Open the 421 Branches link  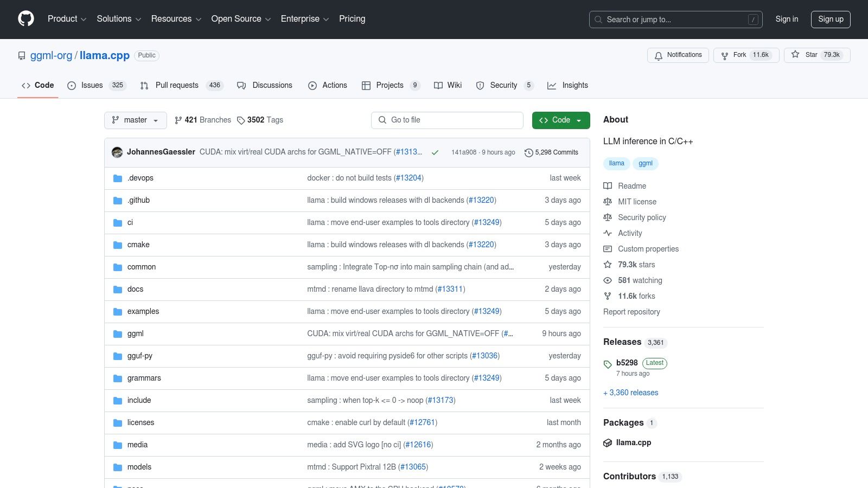click(x=203, y=120)
